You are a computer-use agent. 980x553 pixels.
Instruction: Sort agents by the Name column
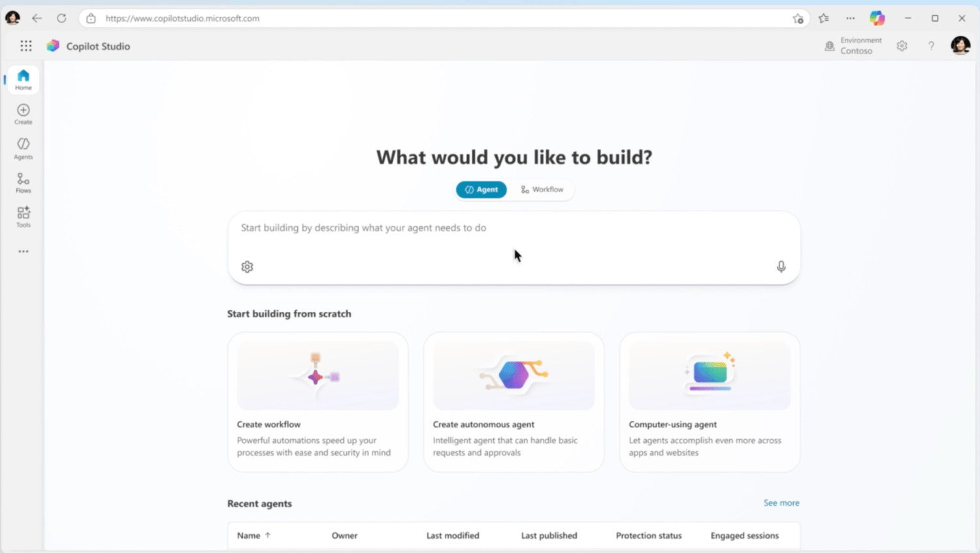pyautogui.click(x=253, y=535)
